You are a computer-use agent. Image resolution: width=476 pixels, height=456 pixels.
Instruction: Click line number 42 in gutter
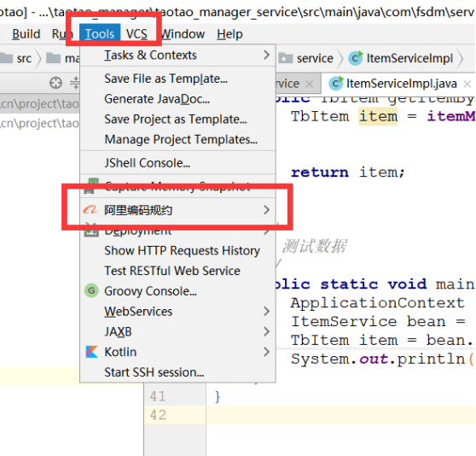click(x=158, y=415)
